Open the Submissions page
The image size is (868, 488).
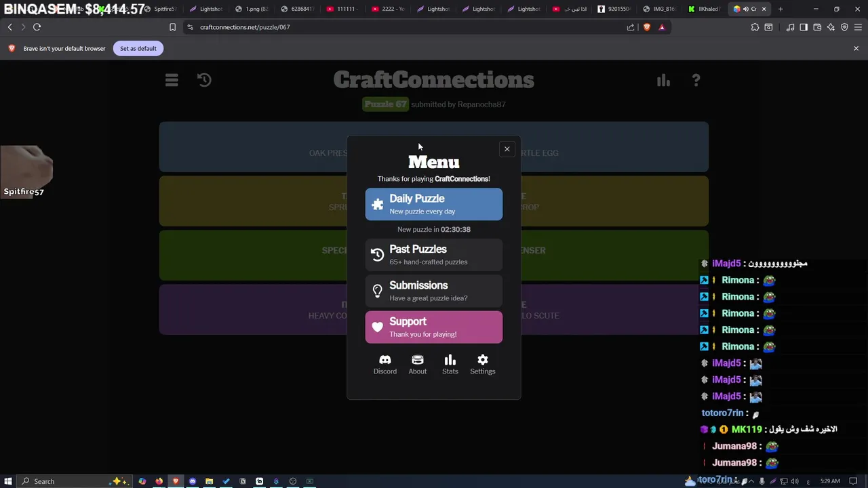tap(434, 291)
